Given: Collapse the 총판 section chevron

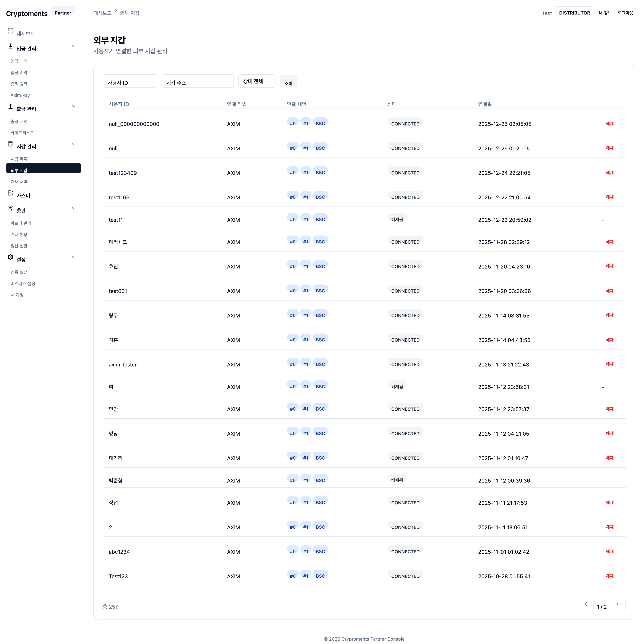Looking at the screenshot, I should tap(74, 208).
